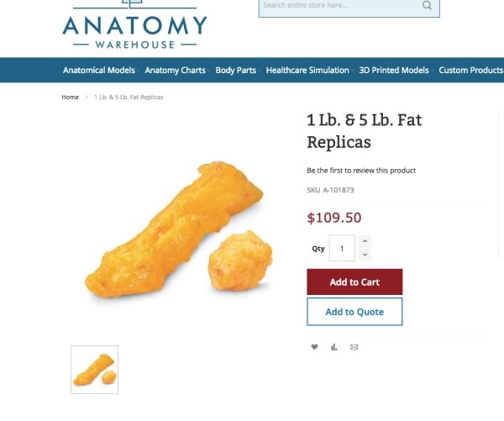Click the compare bar chart icon
This screenshot has height=421, width=504.
point(334,347)
